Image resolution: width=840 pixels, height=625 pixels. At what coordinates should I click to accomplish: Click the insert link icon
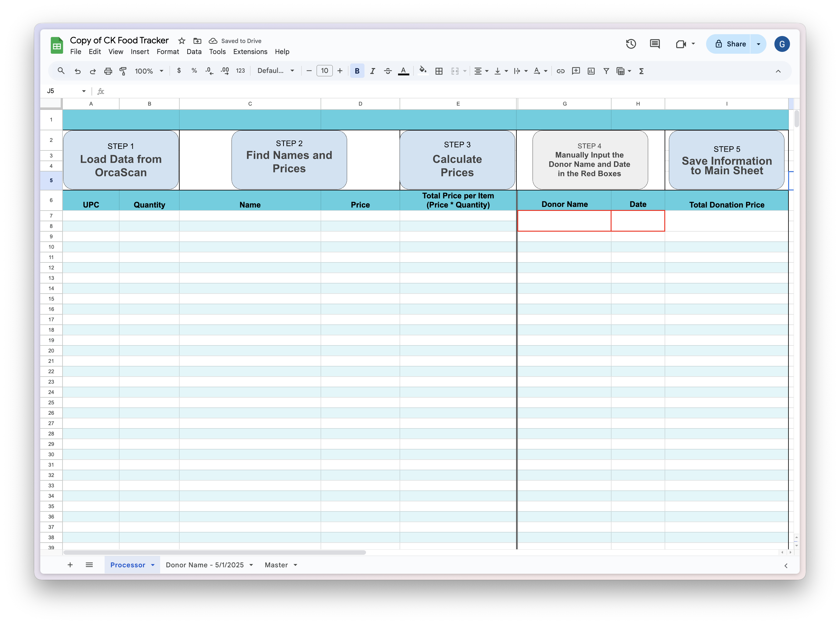[560, 71]
